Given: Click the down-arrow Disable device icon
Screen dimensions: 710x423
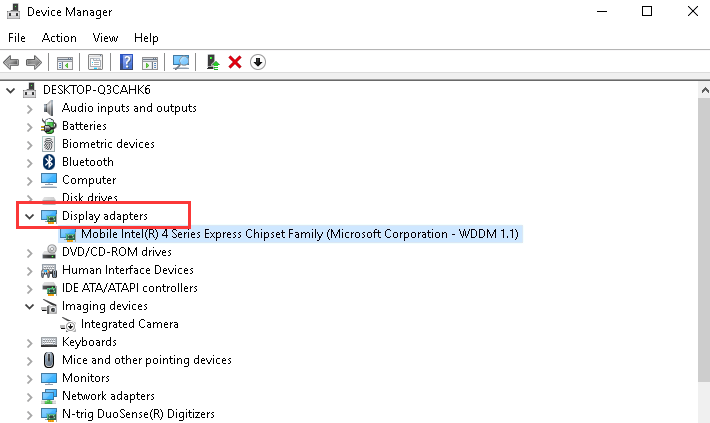Looking at the screenshot, I should tap(257, 62).
